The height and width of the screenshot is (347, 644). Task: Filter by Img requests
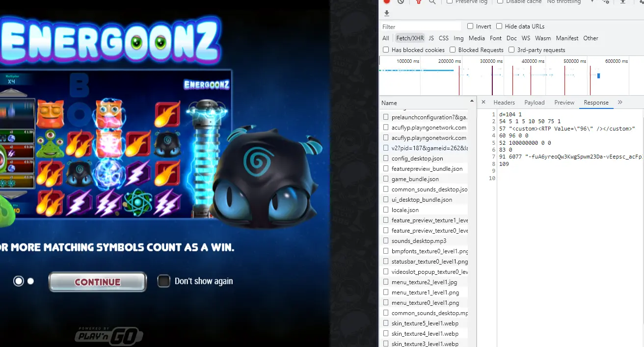coord(458,38)
